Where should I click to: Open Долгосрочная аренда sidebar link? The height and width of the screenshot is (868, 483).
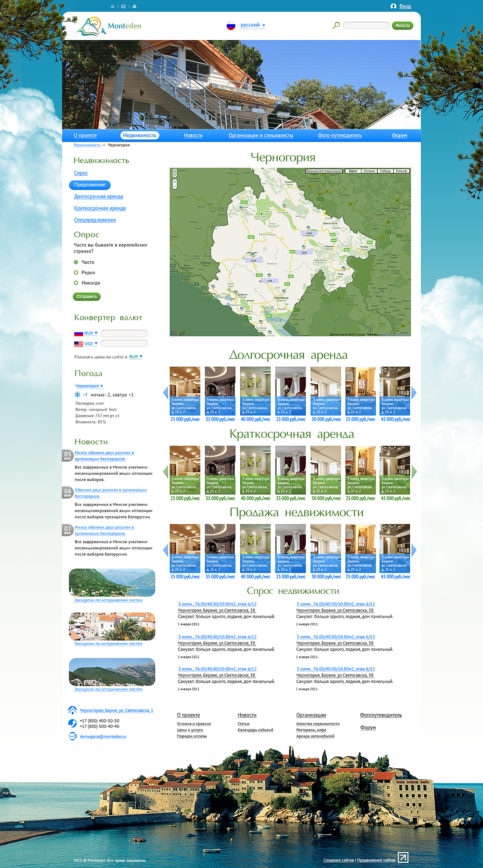(99, 196)
